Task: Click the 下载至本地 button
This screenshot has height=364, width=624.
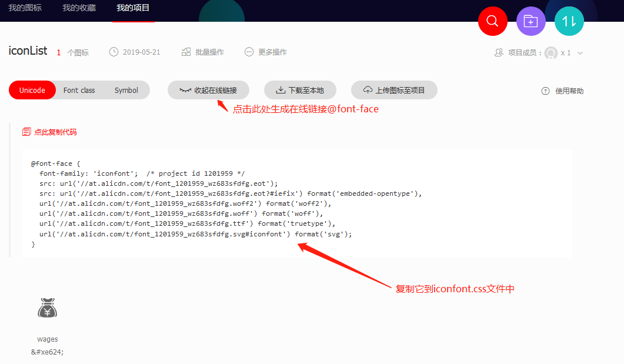Action: pyautogui.click(x=300, y=89)
